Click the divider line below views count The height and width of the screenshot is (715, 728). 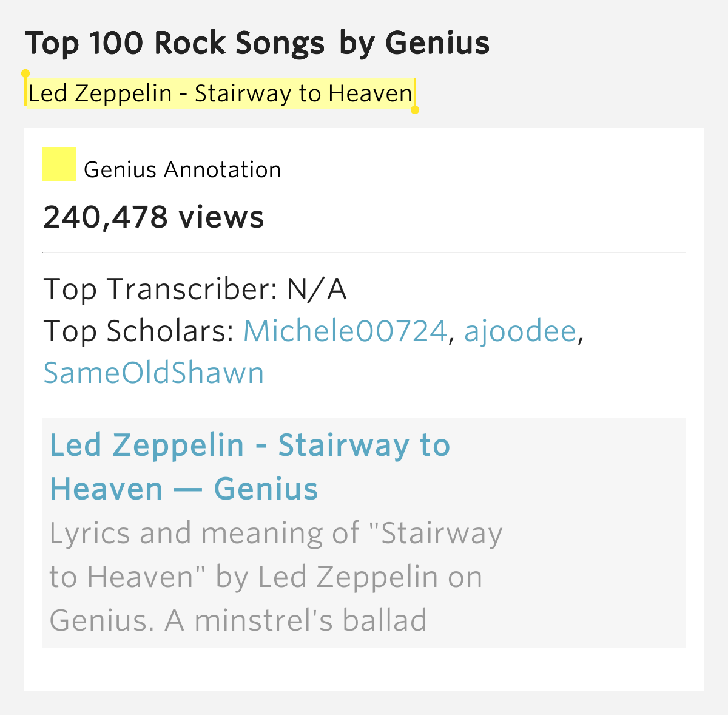[x=364, y=252]
